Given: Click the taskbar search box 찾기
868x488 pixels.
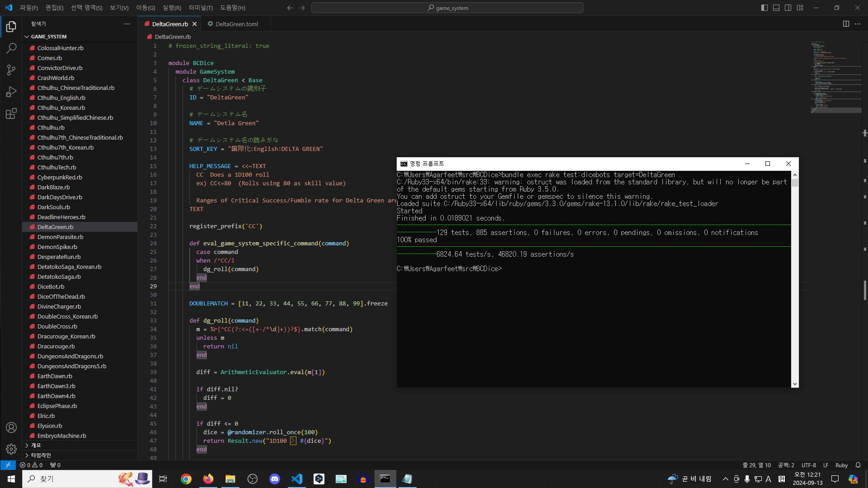Looking at the screenshot, I should click(x=87, y=479).
